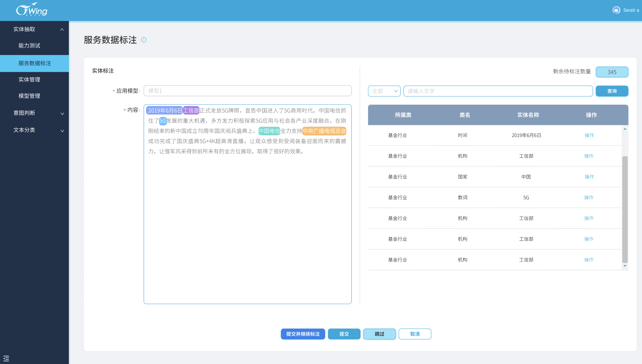Collapse the 实体抽取 menu section
The width and height of the screenshot is (642, 364).
(x=62, y=30)
